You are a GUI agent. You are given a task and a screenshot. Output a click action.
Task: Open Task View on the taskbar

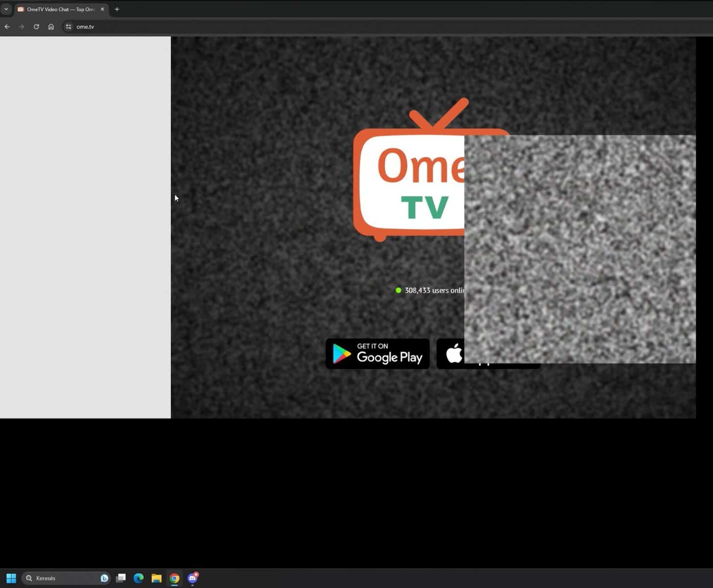[121, 578]
